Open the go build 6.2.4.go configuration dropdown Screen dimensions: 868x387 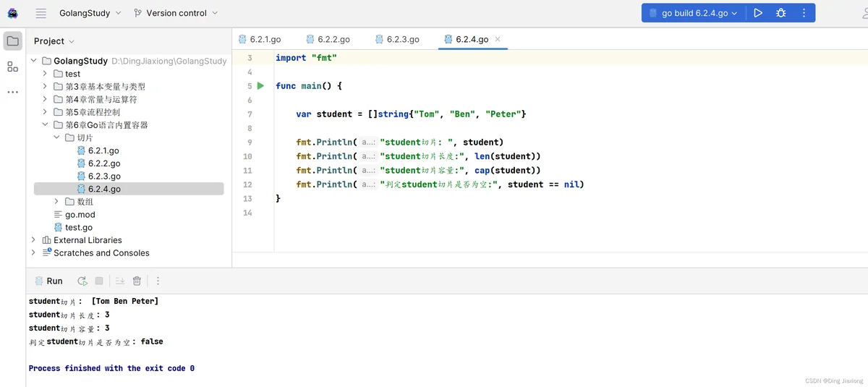(693, 13)
